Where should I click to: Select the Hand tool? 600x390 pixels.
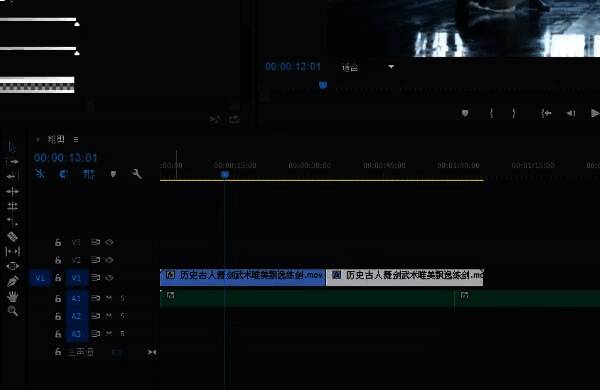[x=13, y=296]
